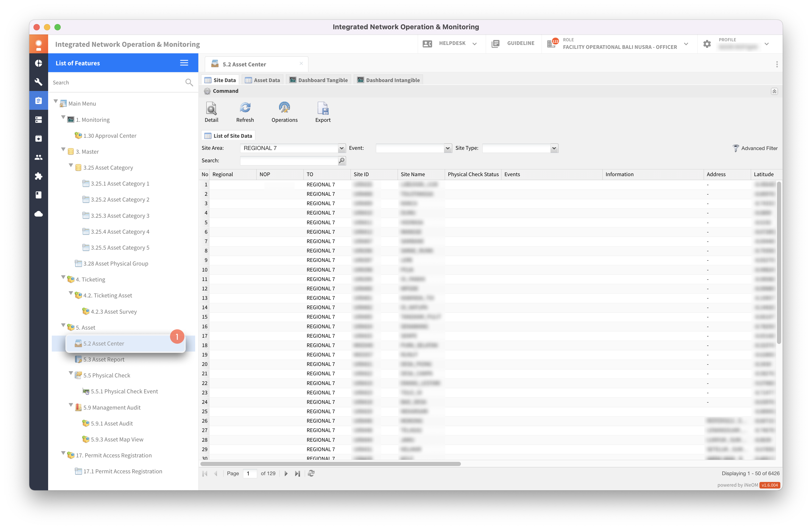Click the pie chart sidebar icon
812x529 pixels.
[38, 64]
